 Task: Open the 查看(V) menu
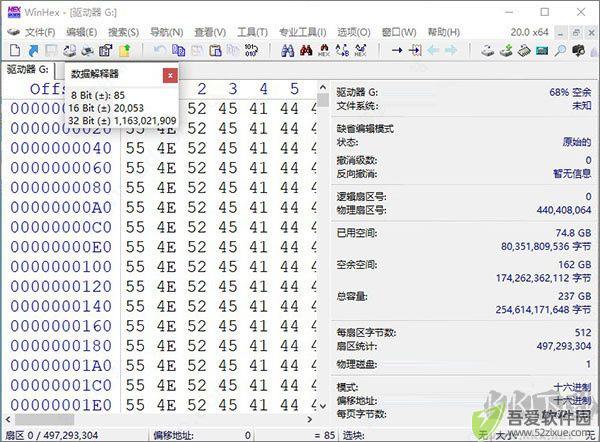(210, 32)
